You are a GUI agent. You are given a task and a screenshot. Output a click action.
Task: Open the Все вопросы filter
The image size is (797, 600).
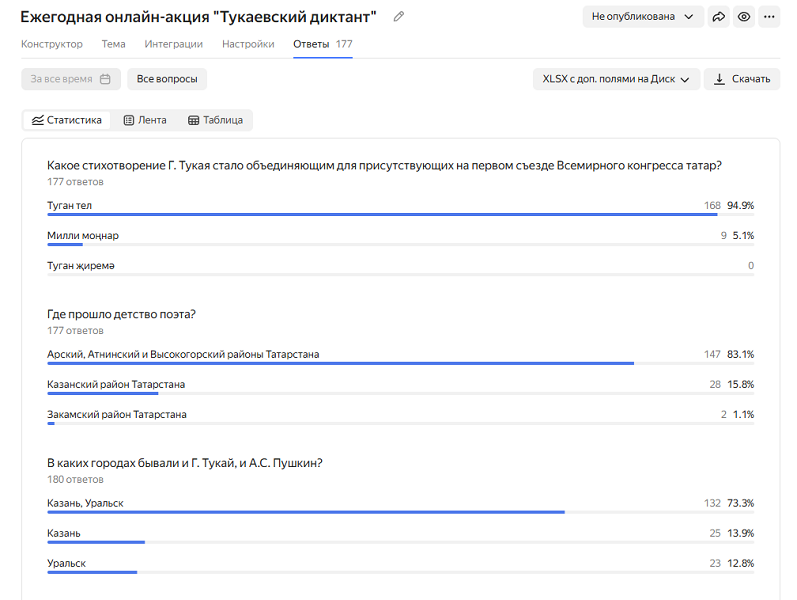click(x=167, y=79)
